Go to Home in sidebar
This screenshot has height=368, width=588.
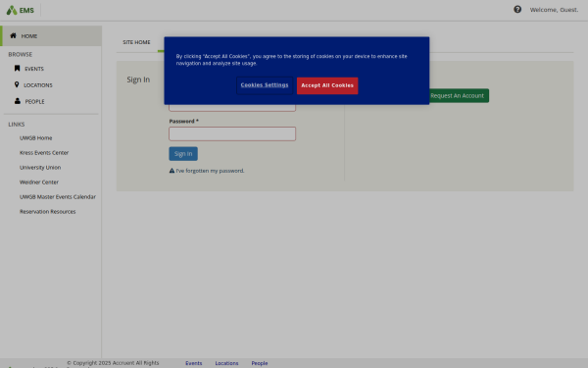coord(51,36)
